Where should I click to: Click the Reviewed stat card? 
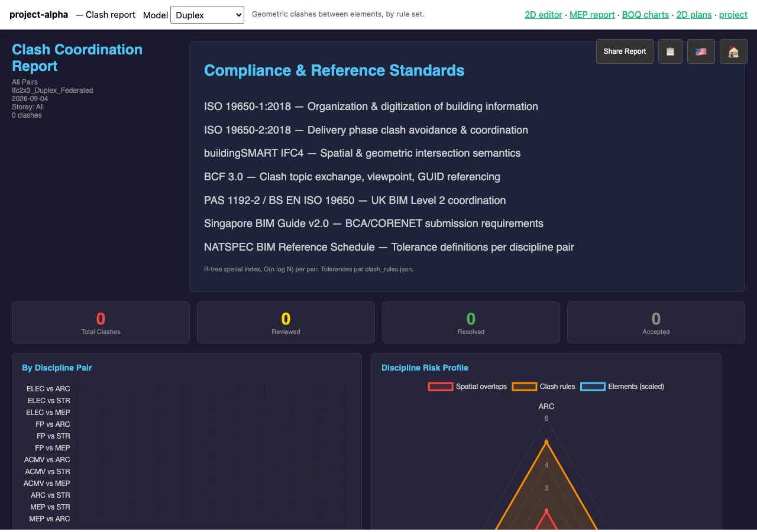tap(286, 323)
